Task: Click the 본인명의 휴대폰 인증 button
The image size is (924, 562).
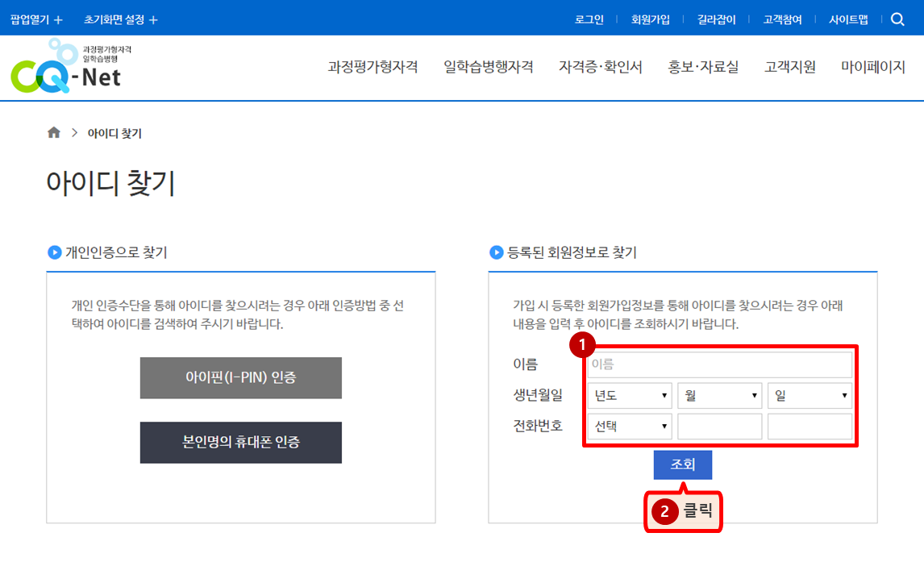Action: (241, 443)
